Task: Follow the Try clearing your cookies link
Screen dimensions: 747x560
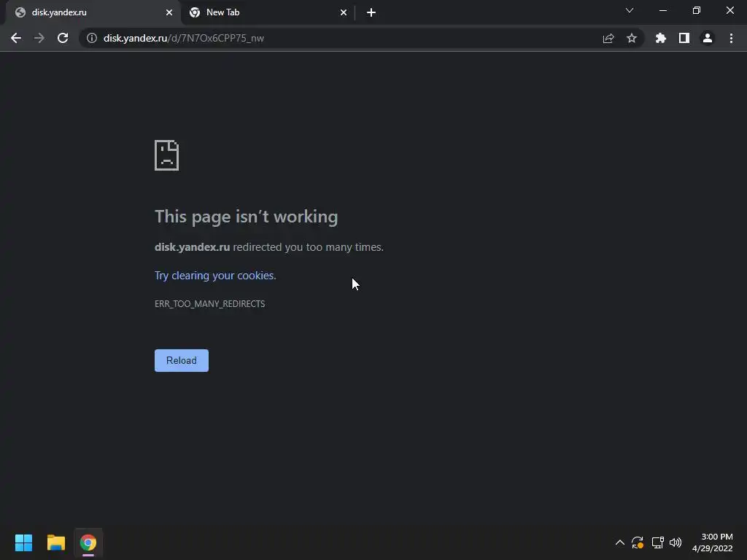Action: 215,276
